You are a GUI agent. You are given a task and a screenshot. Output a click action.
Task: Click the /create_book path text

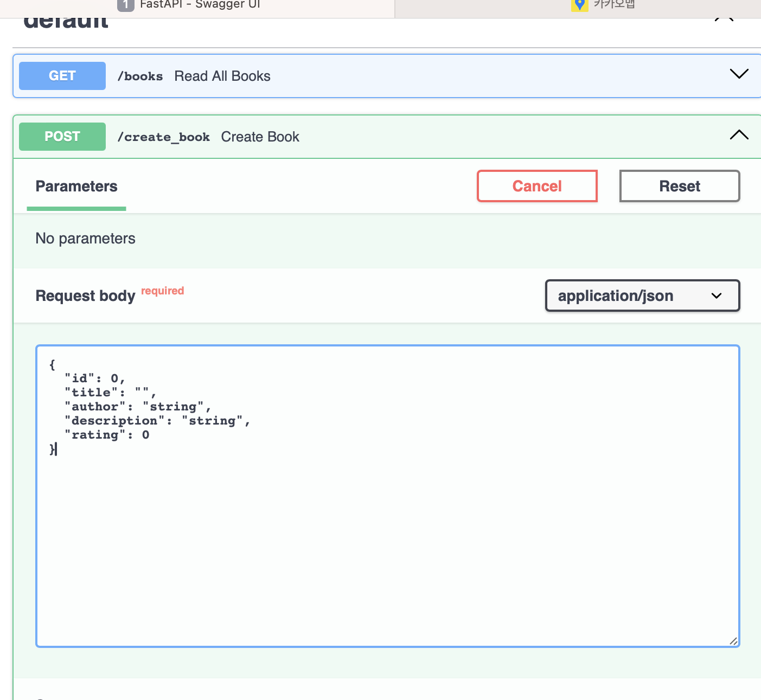tap(163, 137)
